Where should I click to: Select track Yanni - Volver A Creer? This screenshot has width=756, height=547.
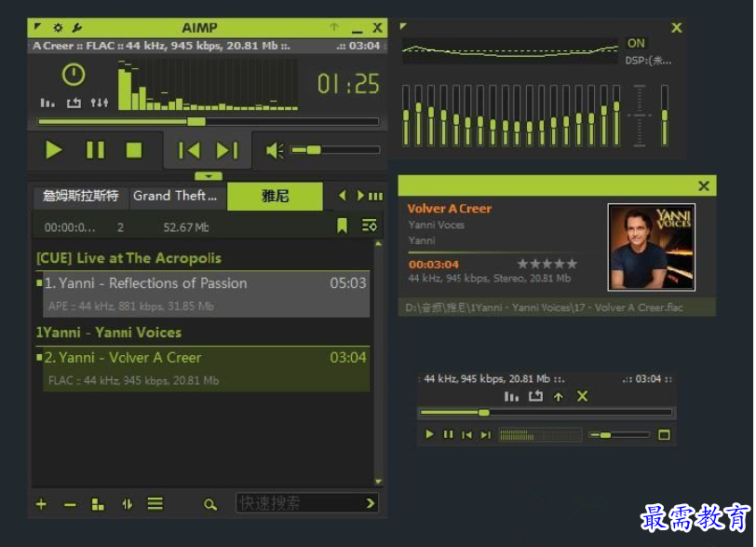[x=207, y=368]
